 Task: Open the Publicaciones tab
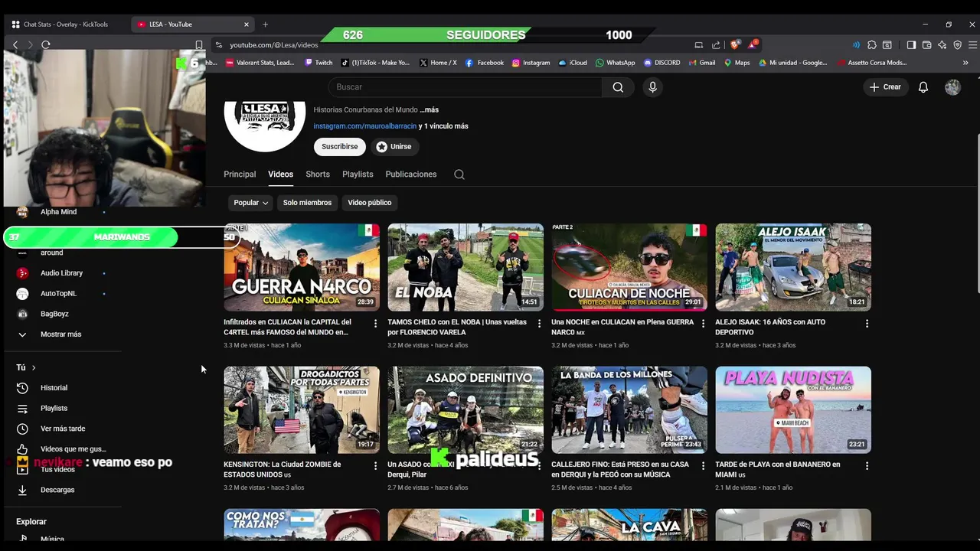(x=411, y=174)
